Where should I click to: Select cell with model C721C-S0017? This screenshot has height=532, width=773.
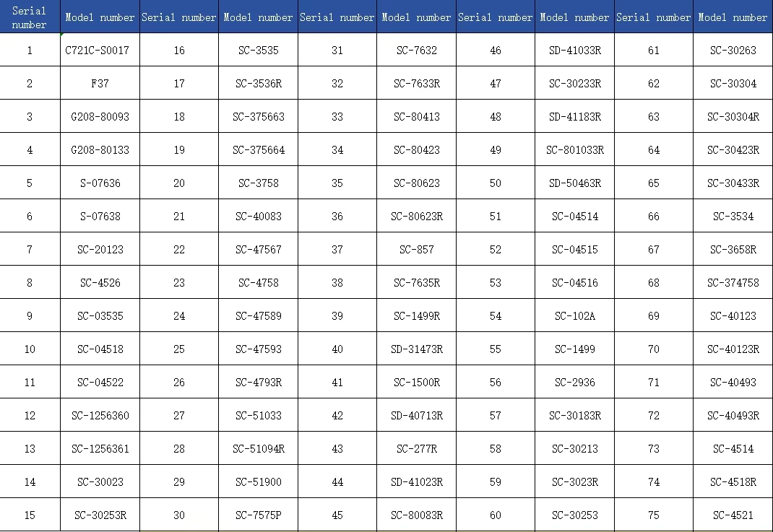click(x=100, y=50)
